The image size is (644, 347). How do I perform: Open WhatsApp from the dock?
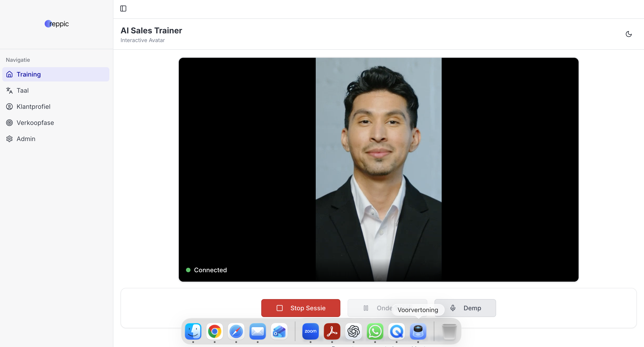tap(375, 332)
